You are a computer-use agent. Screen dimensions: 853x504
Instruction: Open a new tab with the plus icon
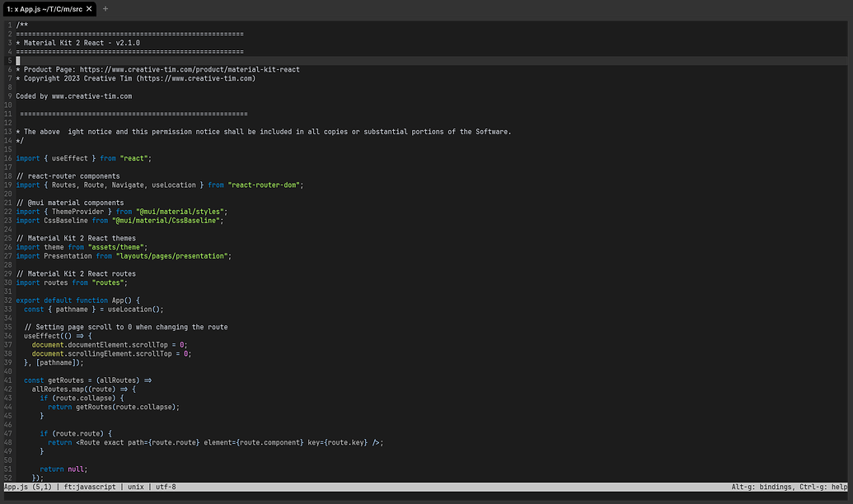(x=104, y=10)
